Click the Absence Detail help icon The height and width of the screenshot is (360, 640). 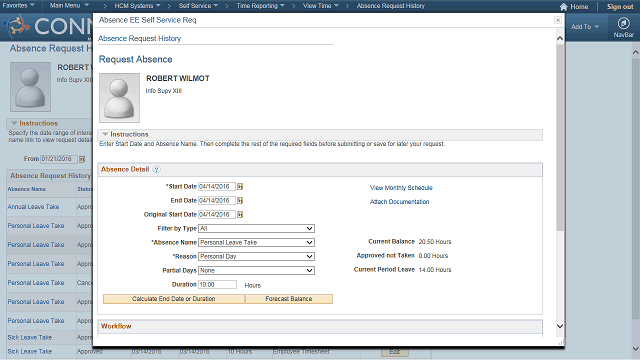(156, 170)
